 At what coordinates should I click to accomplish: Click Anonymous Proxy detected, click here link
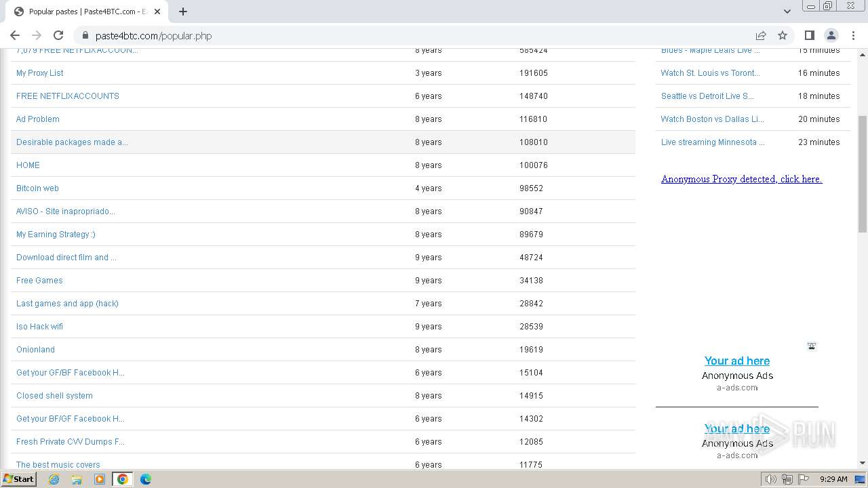(741, 179)
